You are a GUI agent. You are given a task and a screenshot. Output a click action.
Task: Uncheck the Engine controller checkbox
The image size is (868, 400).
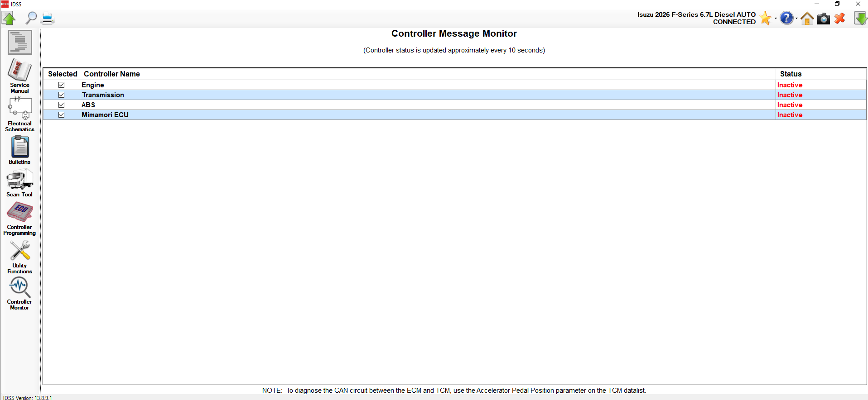[x=62, y=85]
